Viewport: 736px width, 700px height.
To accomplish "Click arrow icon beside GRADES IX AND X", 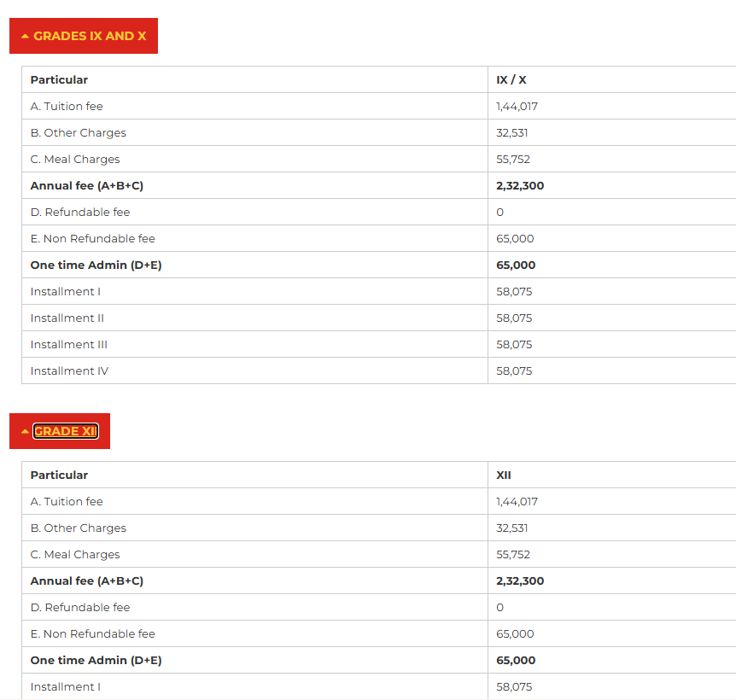I will point(25,37).
